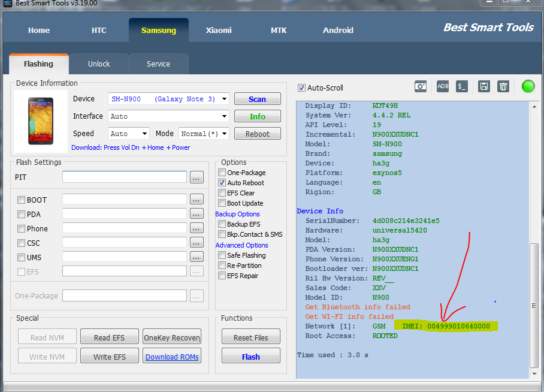Switch to the Home tab

pos(39,30)
